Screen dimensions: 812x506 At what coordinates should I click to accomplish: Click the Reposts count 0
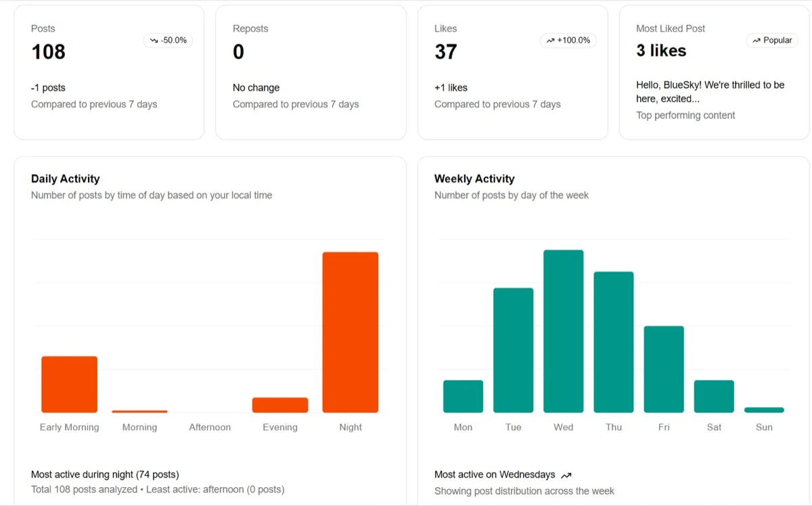(238, 52)
